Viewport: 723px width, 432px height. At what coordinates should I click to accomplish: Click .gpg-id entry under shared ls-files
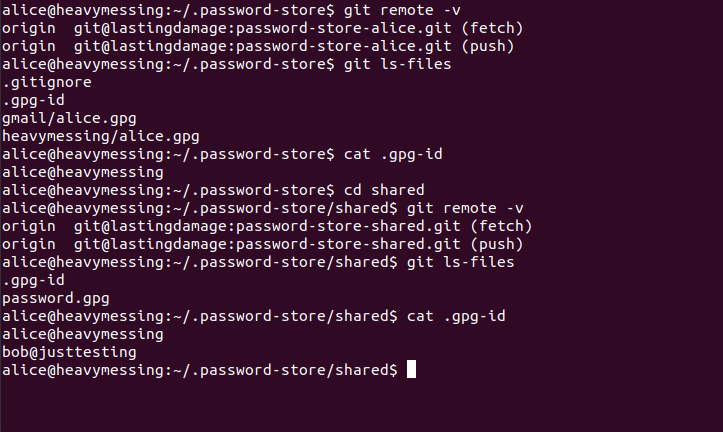(33, 280)
